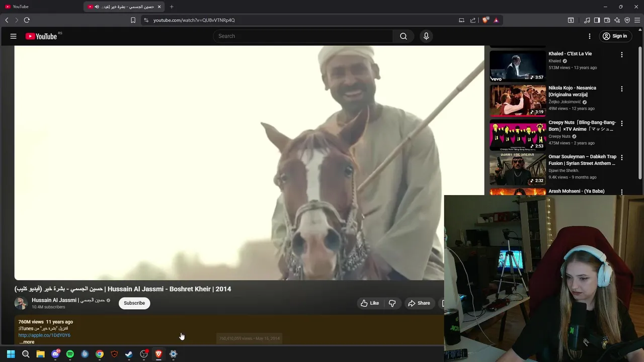
Task: Open Leo AI sparkle icon
Action: tap(617, 20)
